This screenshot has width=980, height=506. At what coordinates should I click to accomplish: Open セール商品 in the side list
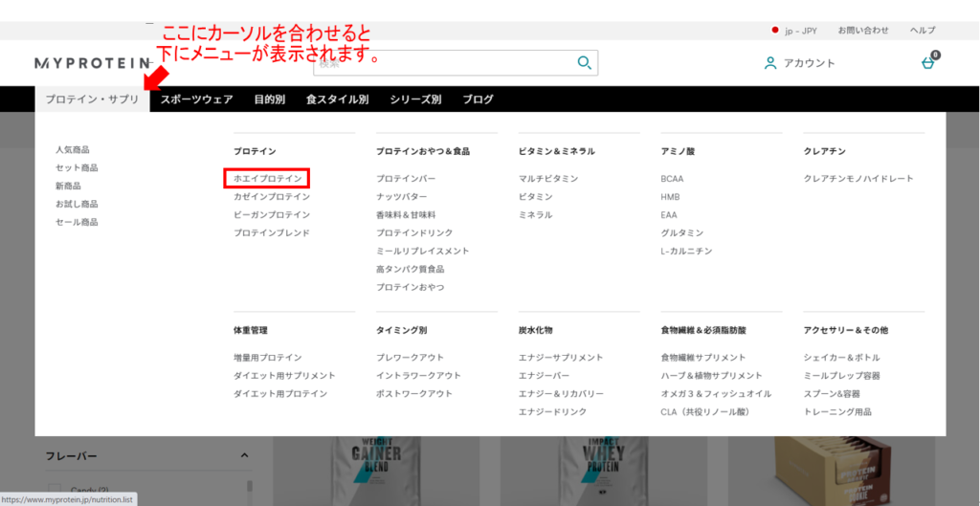(77, 222)
